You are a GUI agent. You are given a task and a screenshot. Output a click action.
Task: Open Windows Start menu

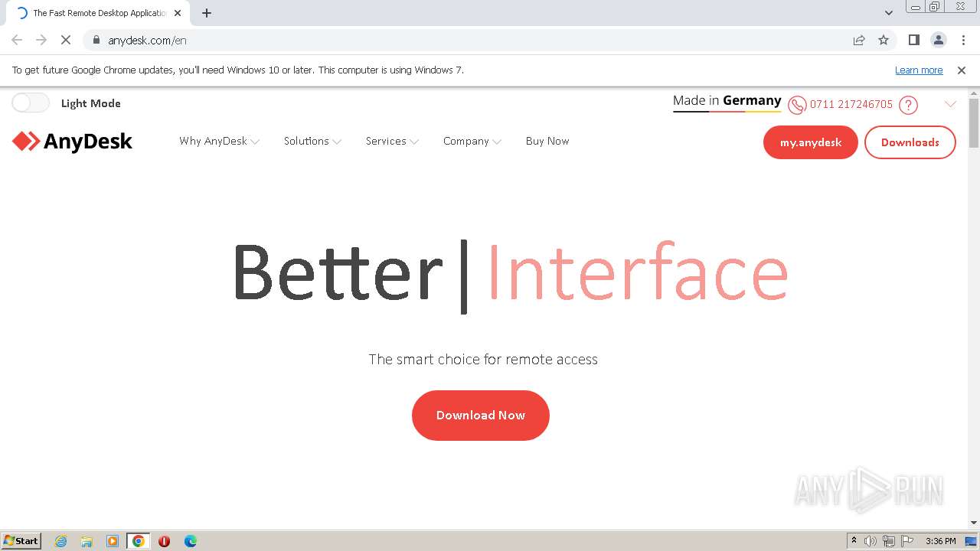(21, 540)
